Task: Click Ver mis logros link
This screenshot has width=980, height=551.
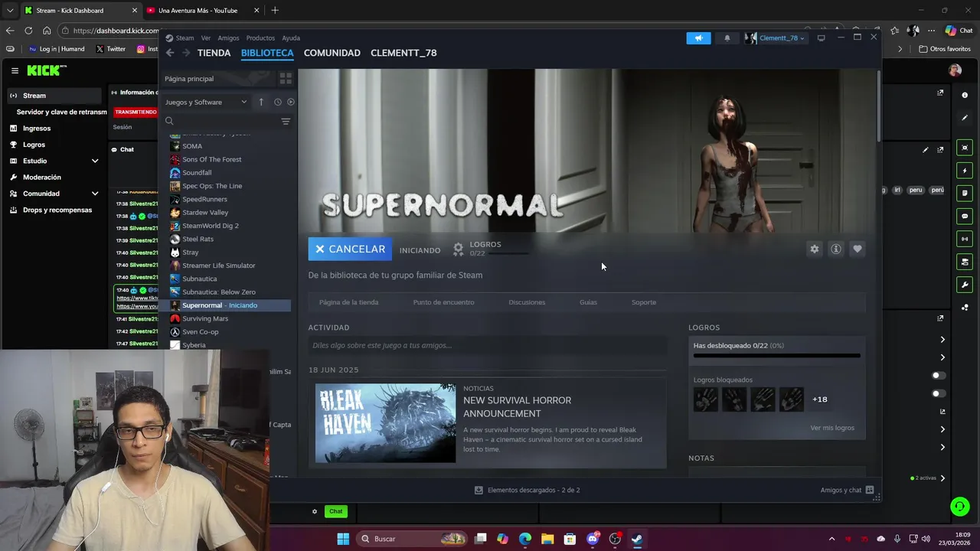Action: pyautogui.click(x=832, y=428)
